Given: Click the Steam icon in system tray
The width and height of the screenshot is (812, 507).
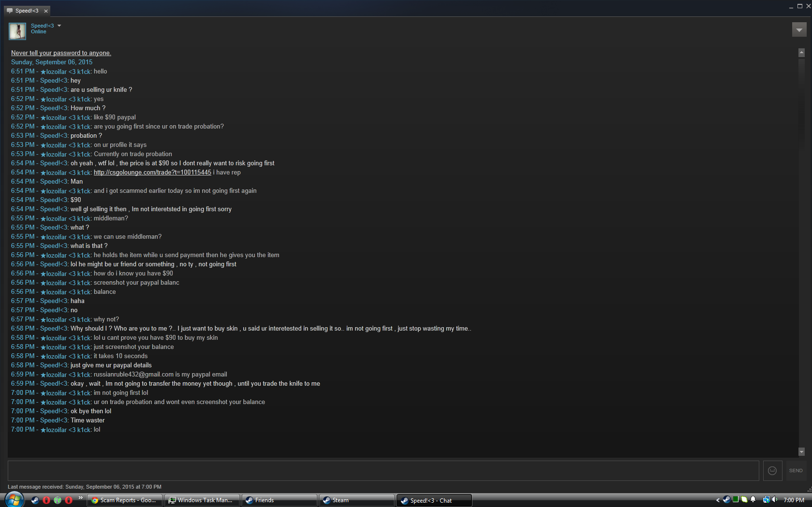Looking at the screenshot, I should coord(726,500).
